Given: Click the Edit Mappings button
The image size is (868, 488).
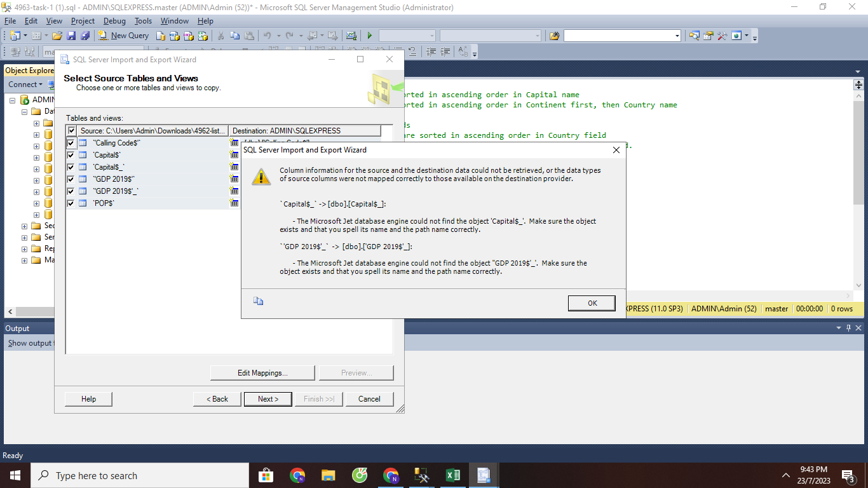Looking at the screenshot, I should (x=262, y=373).
